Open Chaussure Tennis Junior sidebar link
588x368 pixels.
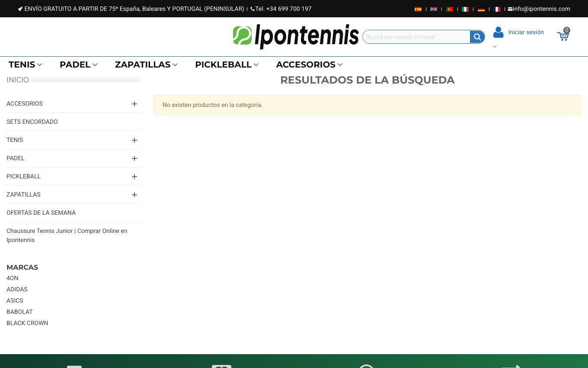[x=67, y=236]
